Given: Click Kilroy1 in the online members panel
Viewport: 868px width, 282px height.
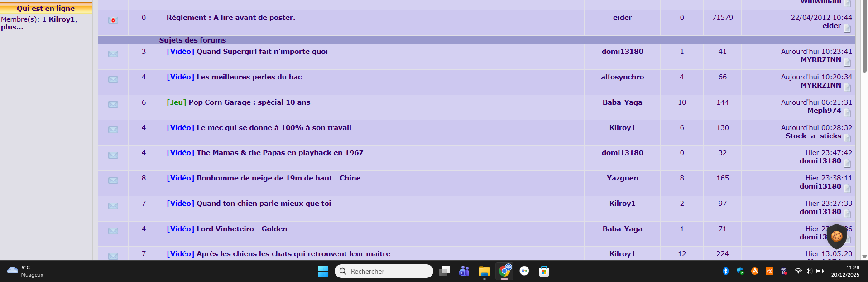Looking at the screenshot, I should click(62, 19).
